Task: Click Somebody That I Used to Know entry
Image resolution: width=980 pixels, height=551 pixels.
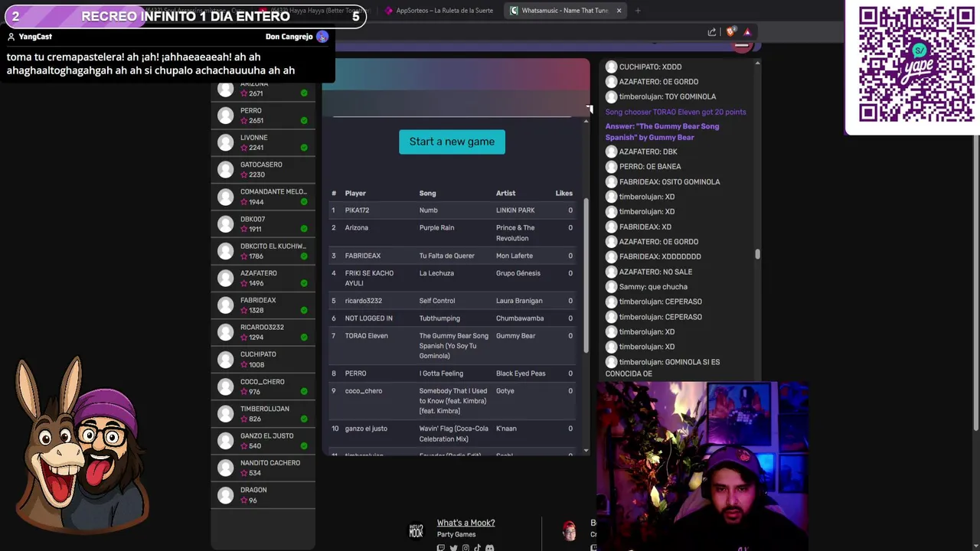Action: 453,401
